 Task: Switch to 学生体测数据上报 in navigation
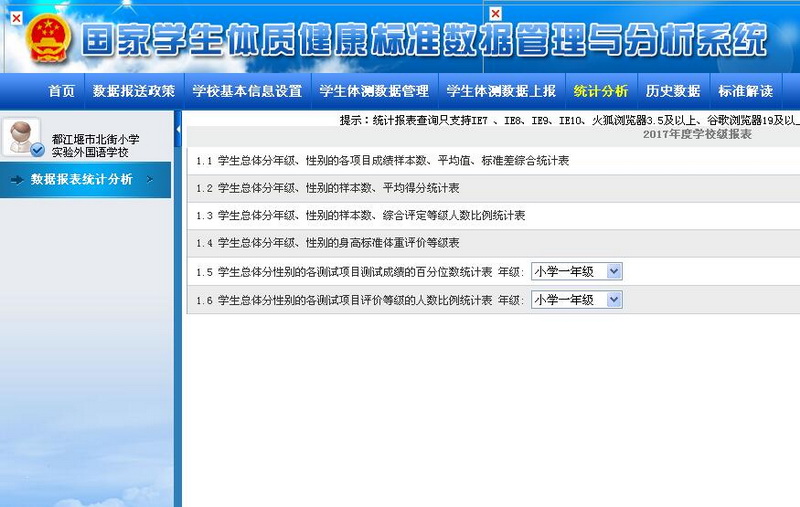(501, 91)
